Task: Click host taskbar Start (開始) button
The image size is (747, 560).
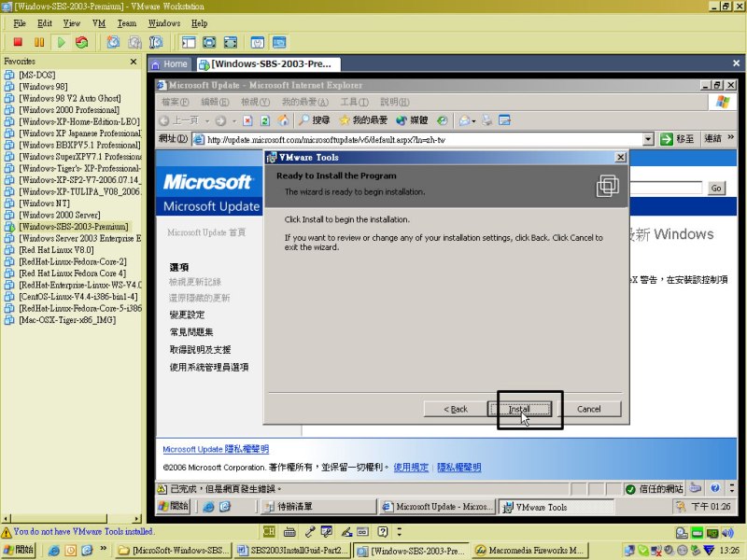Action: pyautogui.click(x=19, y=550)
